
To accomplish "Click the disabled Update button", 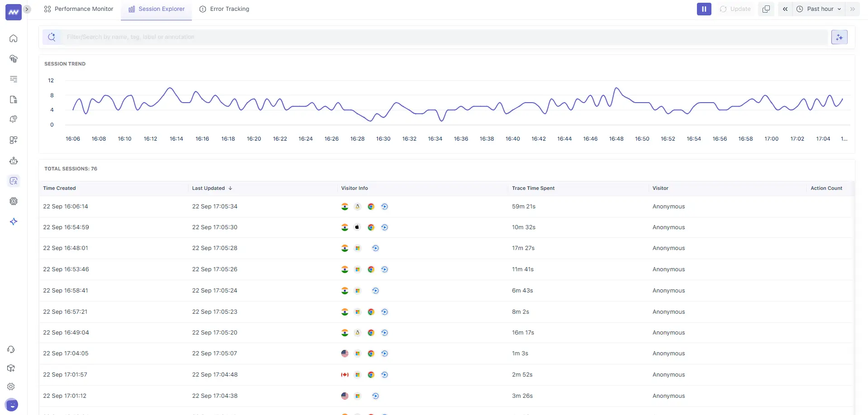I will coord(734,9).
